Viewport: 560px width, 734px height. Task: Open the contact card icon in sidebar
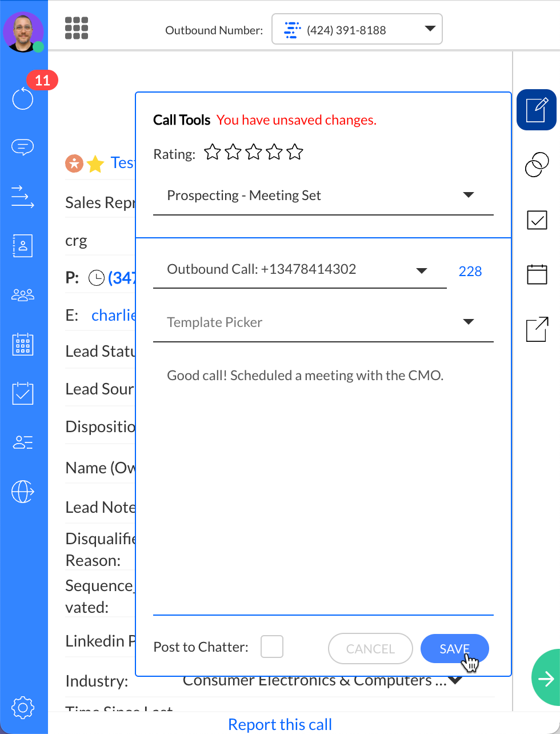23,246
